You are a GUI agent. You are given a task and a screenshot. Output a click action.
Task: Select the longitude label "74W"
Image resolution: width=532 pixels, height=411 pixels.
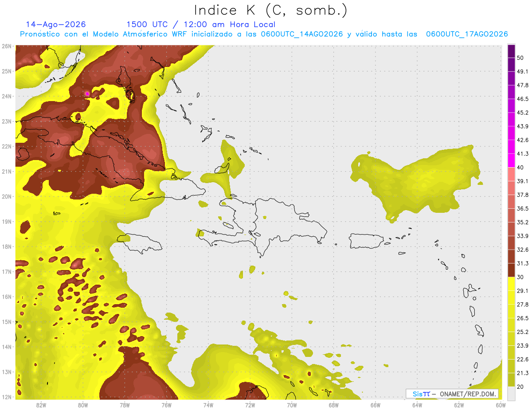(x=208, y=405)
